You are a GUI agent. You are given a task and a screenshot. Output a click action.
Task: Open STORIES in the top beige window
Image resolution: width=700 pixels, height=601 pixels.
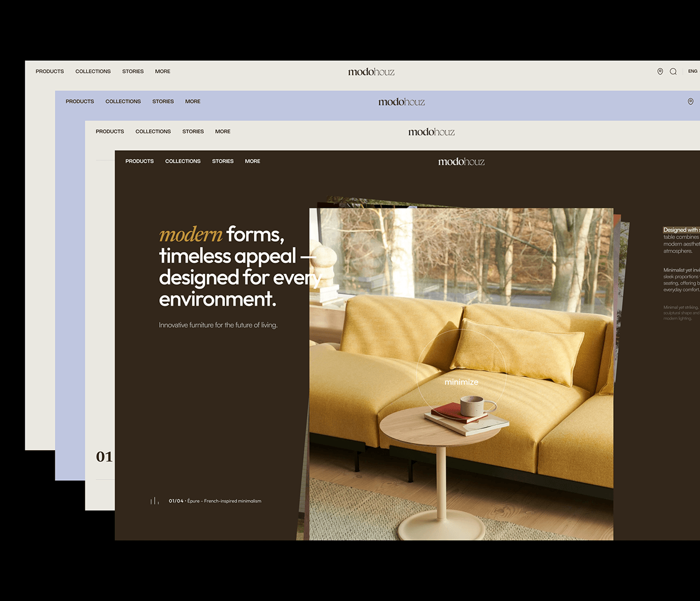click(133, 71)
